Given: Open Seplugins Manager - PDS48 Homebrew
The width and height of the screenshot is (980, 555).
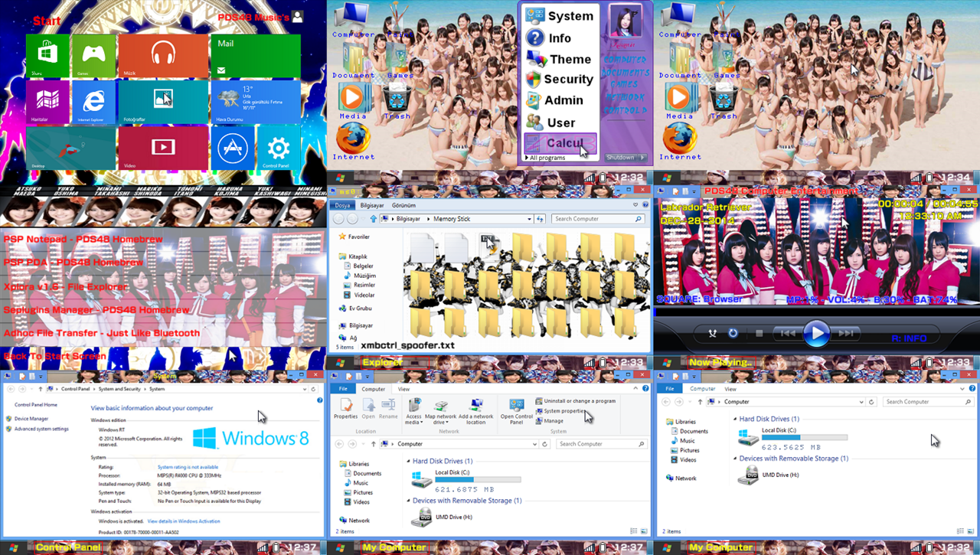Looking at the screenshot, I should (96, 309).
